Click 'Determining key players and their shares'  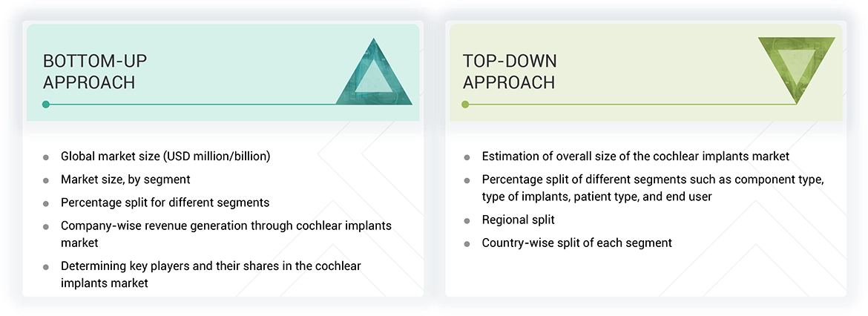211,266
